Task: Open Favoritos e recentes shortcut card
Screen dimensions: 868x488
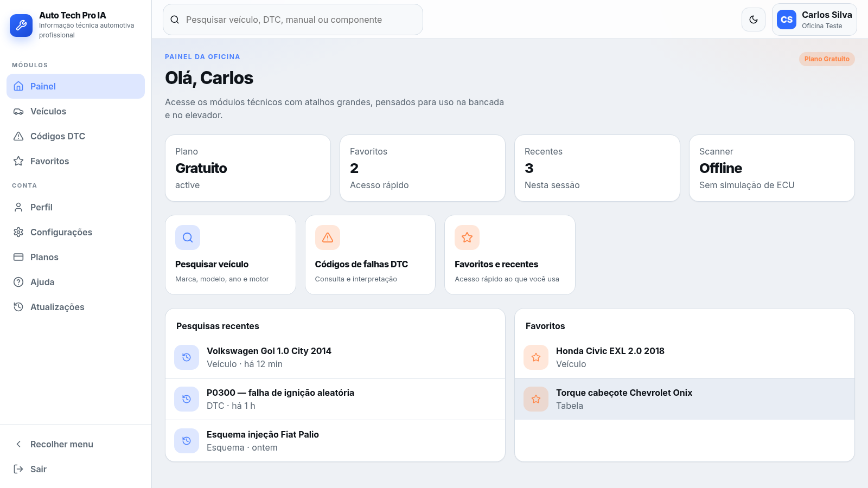Action: click(x=510, y=255)
